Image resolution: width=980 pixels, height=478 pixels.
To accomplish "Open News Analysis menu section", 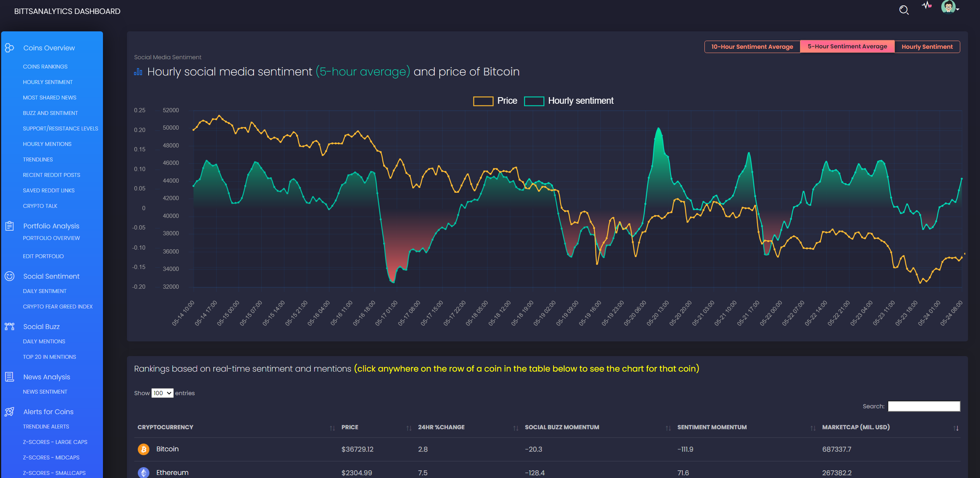I will click(46, 377).
